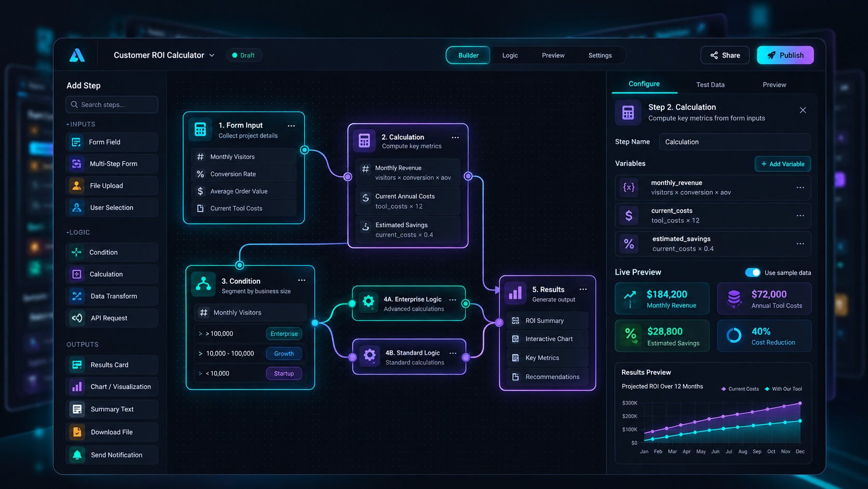This screenshot has width=868, height=489.
Task: Open the Customer ROI Calculator dropdown
Action: tap(164, 55)
